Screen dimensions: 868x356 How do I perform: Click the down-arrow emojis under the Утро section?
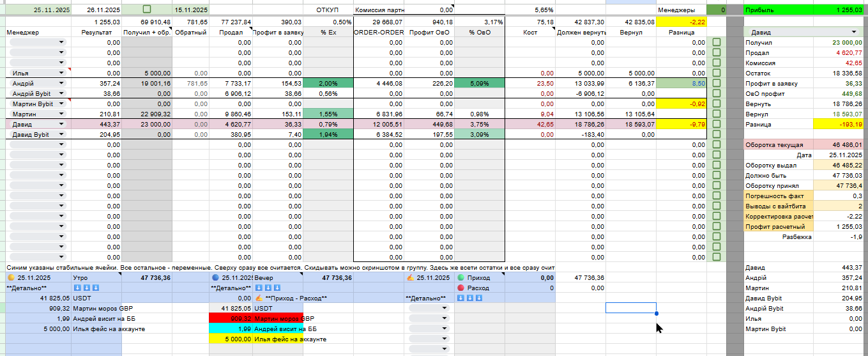[x=86, y=288]
